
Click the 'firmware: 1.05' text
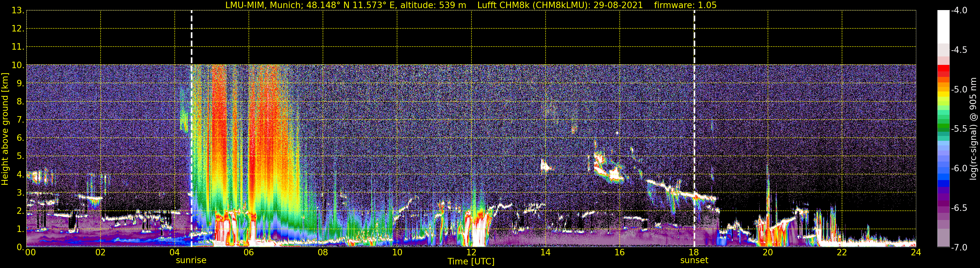[x=685, y=5]
